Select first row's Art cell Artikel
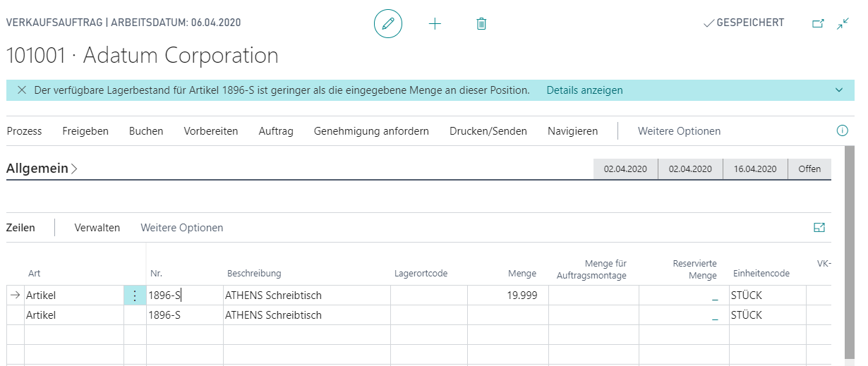This screenshot has width=868, height=366. pos(74,295)
